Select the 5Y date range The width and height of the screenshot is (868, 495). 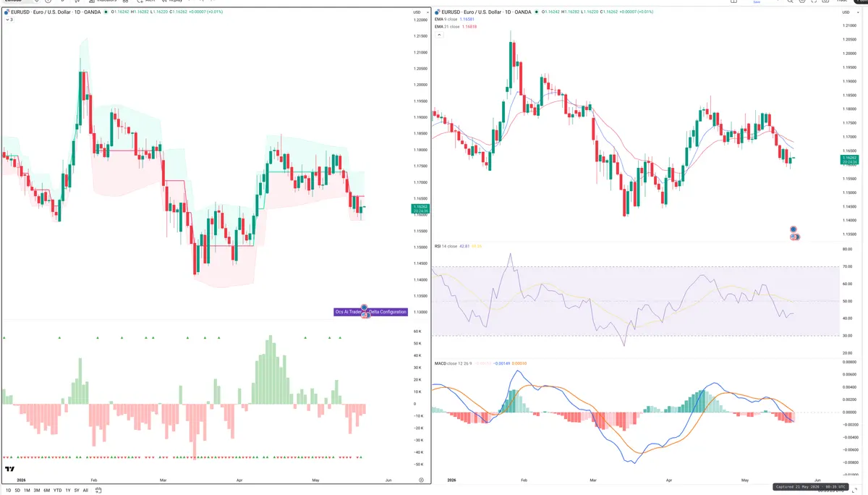[x=77, y=490]
